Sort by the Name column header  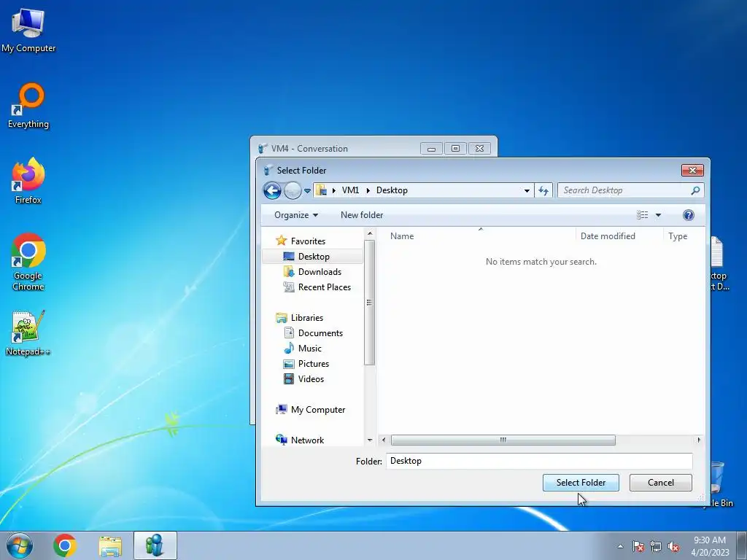[402, 236]
